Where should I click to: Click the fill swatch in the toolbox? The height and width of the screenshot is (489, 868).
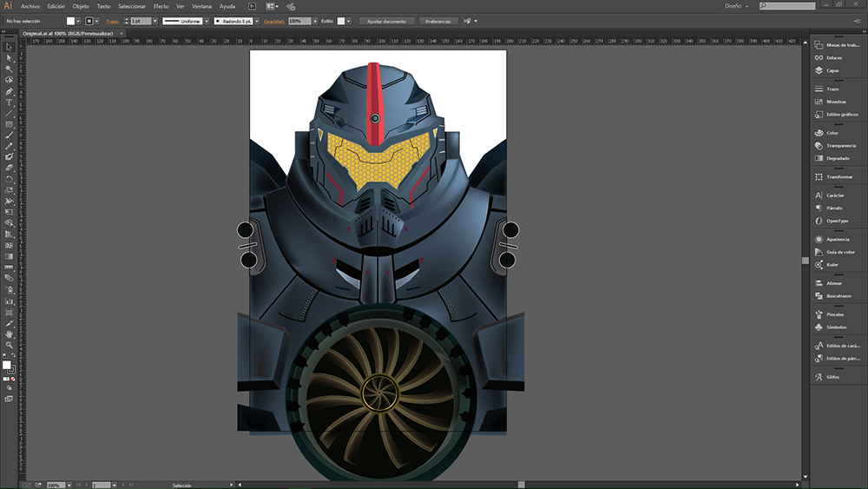click(7, 365)
